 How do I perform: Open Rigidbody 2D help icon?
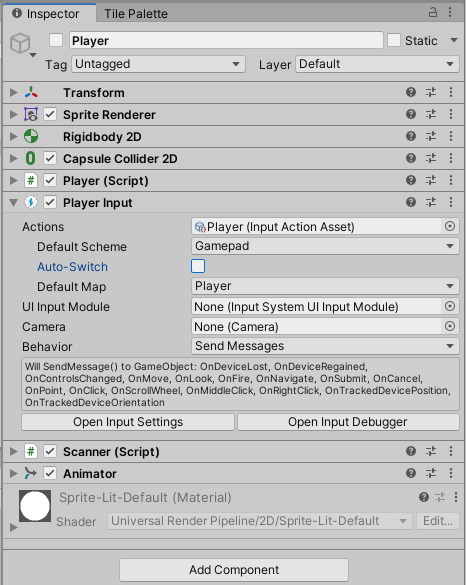pyautogui.click(x=411, y=136)
